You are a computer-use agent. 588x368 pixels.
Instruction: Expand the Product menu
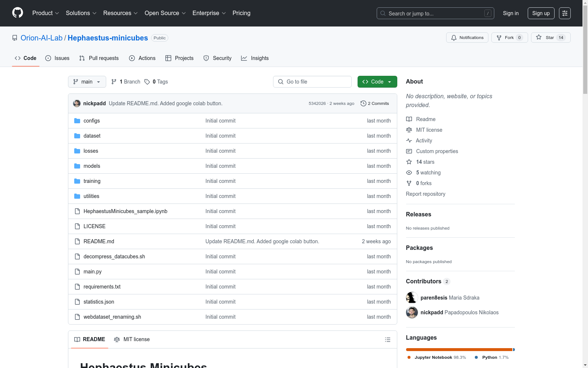(x=46, y=13)
